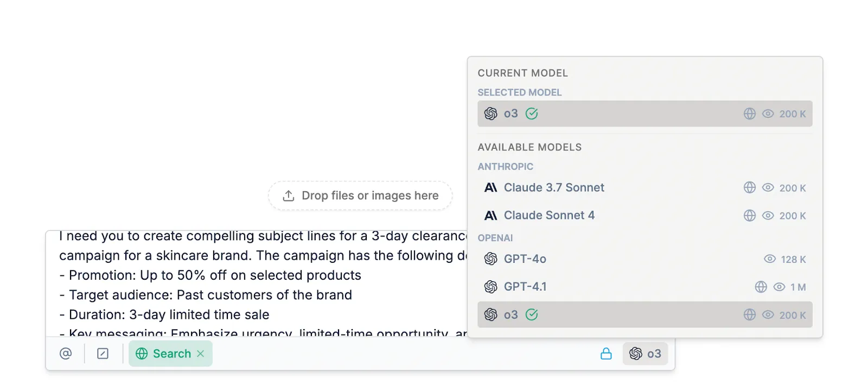Click the AVAILABLE MODELS heading

529,147
